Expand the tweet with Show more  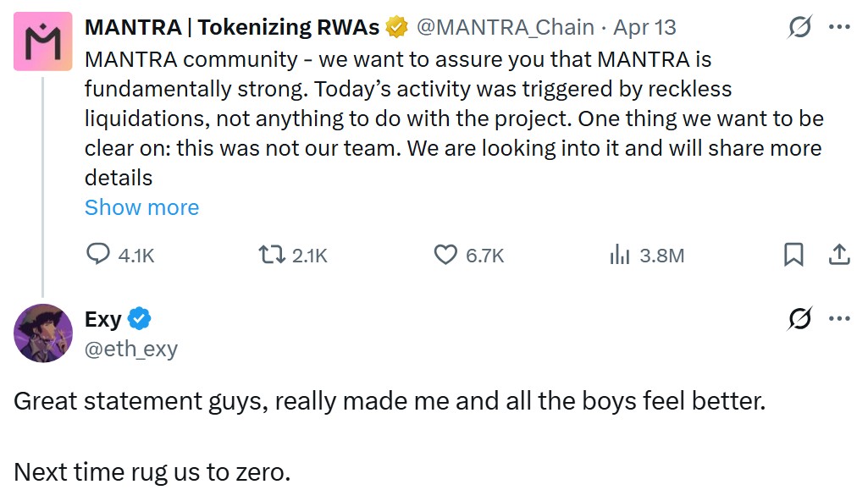[141, 207]
